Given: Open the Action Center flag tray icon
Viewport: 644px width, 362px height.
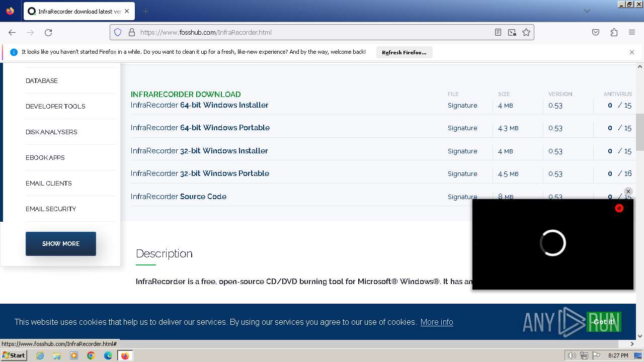Looking at the screenshot, I should 596,355.
